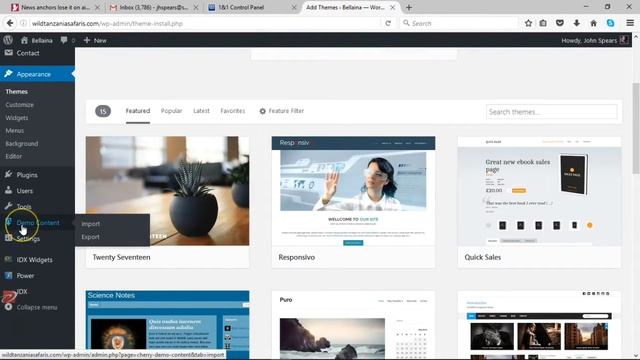Screen dimensions: 640x360
Task: Open the Firefox hamburger menu
Action: (x=630, y=23)
